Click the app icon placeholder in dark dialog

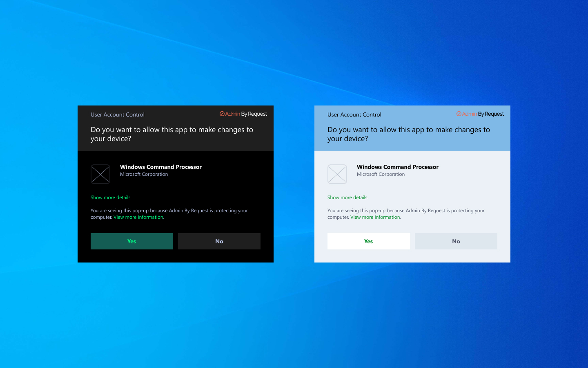[x=100, y=174]
